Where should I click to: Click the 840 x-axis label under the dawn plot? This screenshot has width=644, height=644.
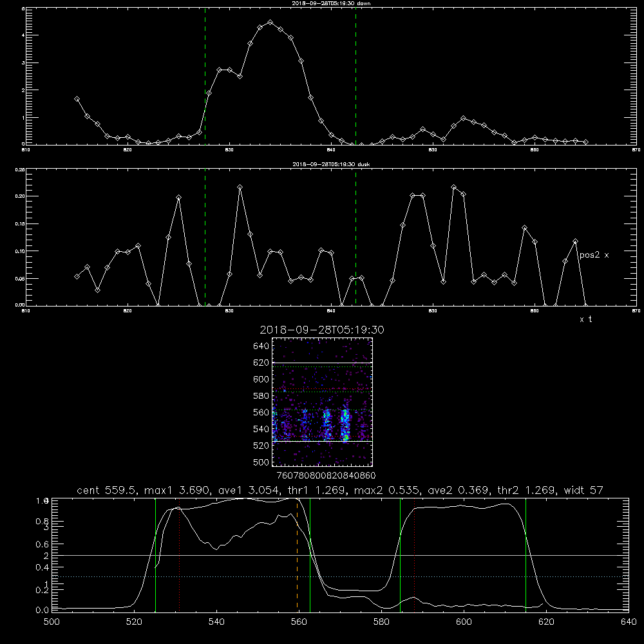click(331, 150)
